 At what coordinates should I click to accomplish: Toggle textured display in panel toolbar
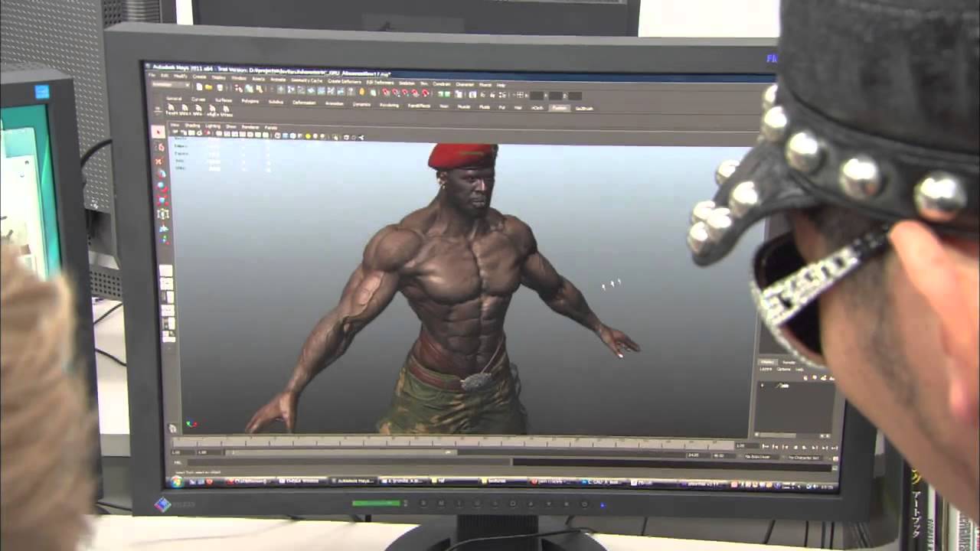tap(299, 135)
